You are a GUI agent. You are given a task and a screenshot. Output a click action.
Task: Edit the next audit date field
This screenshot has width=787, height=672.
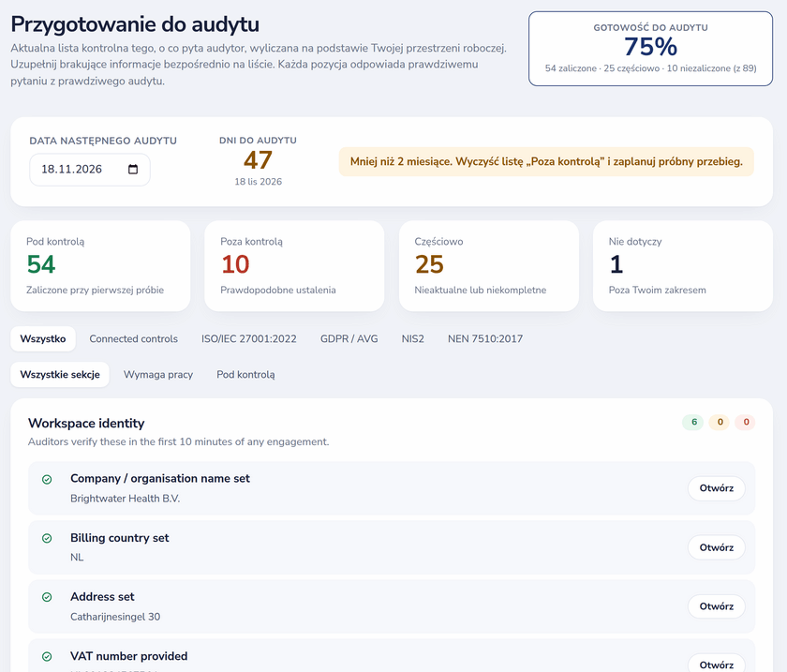[x=90, y=170]
